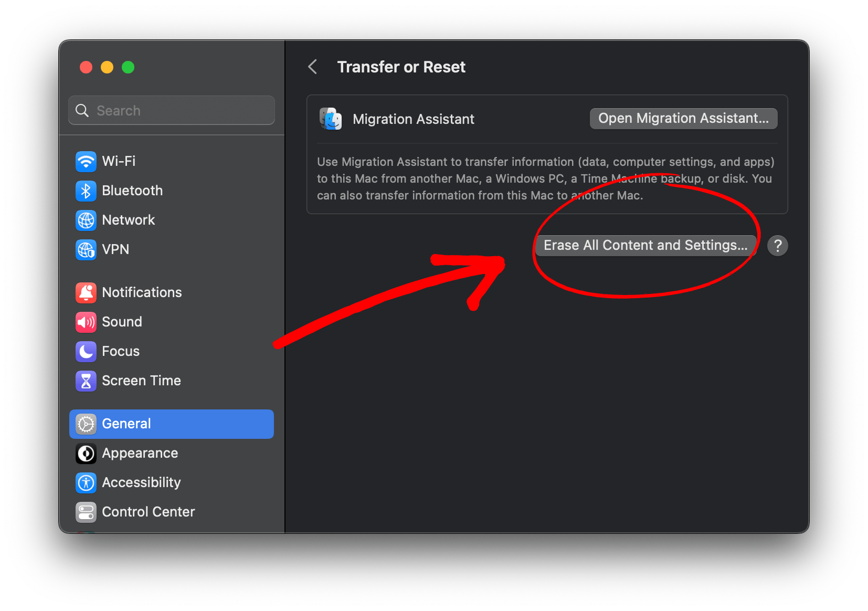Select the Wi-Fi settings icon
Viewport: 868px width, 611px height.
tap(86, 161)
